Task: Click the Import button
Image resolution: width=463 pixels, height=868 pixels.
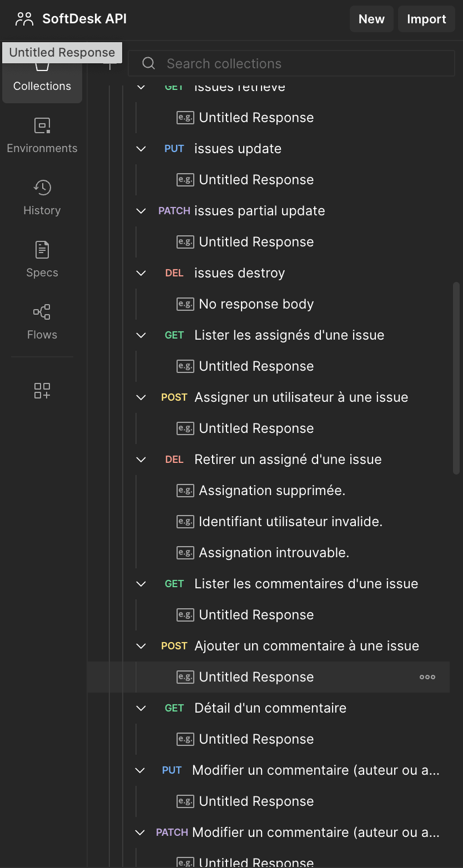Action: point(426,18)
